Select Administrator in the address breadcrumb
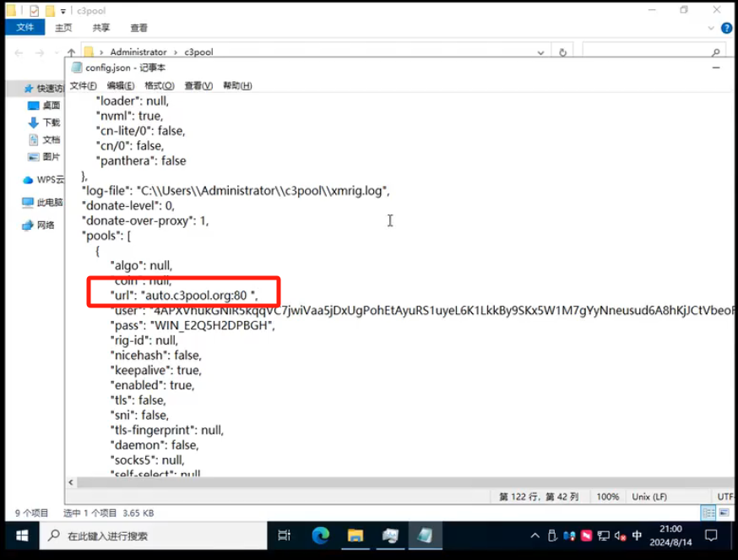 click(138, 52)
